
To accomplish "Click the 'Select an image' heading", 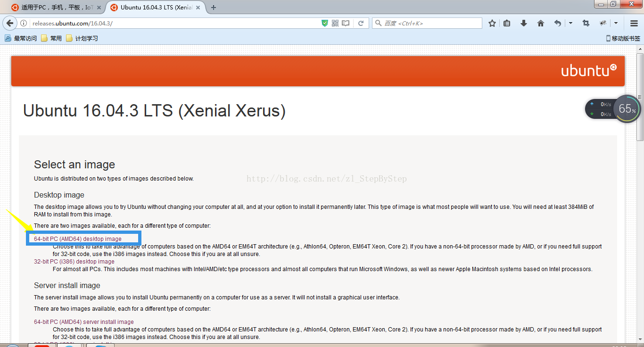I will (x=74, y=165).
